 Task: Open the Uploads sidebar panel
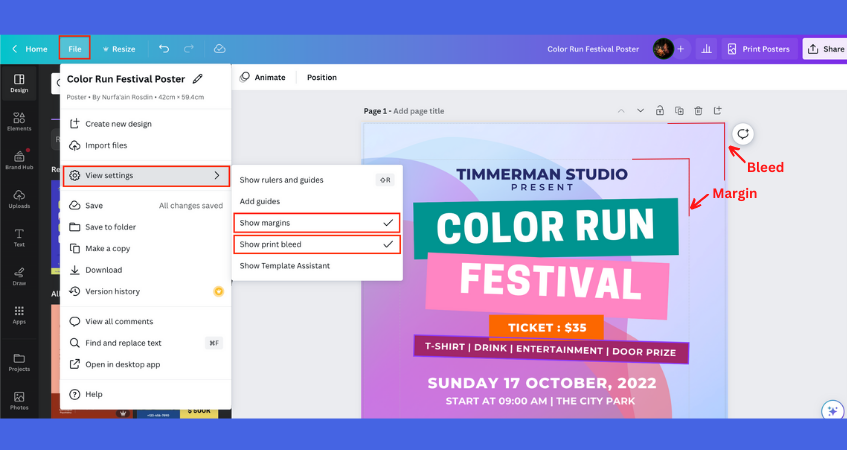[19, 199]
